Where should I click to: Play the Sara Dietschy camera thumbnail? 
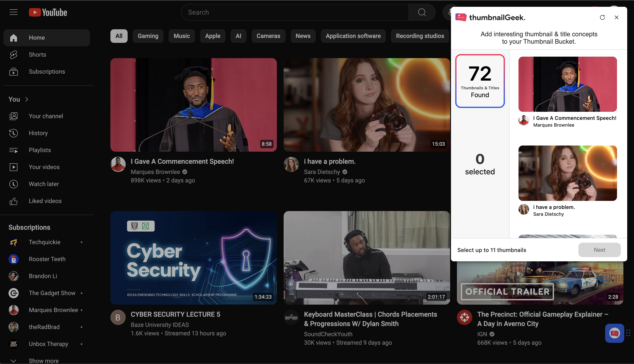pos(366,105)
